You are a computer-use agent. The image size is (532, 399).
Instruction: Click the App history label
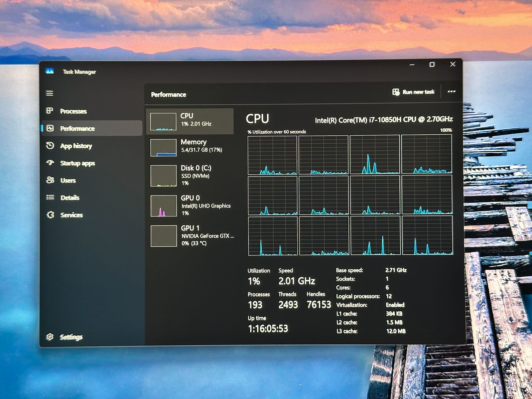coord(76,146)
